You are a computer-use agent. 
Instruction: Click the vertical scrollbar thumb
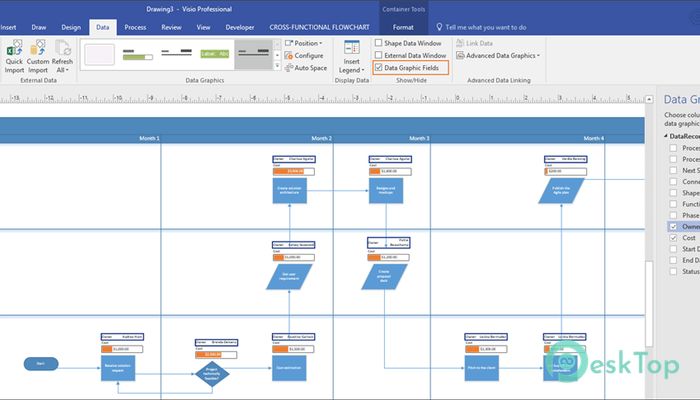point(649,304)
